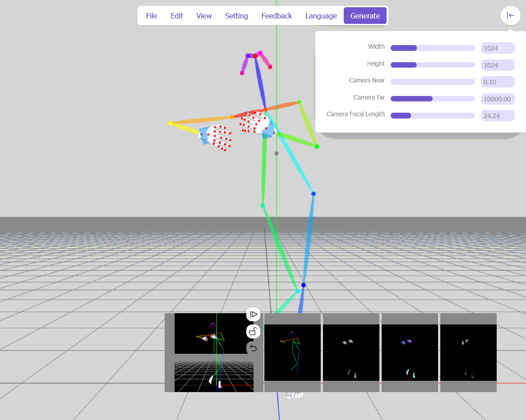Viewport: 526px width, 420px height.
Task: Select the pose skeleton preview thumbnail
Action: click(x=292, y=352)
